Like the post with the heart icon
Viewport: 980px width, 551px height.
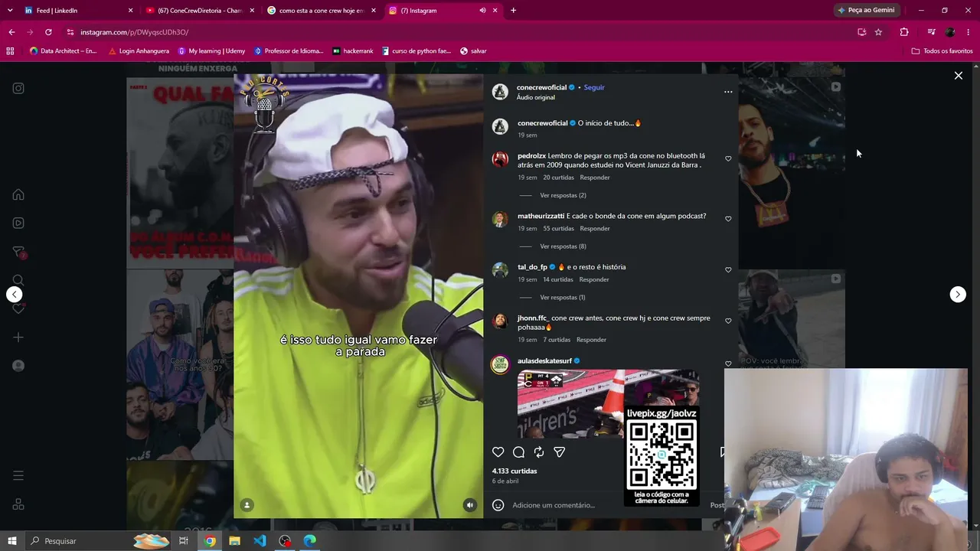(498, 452)
